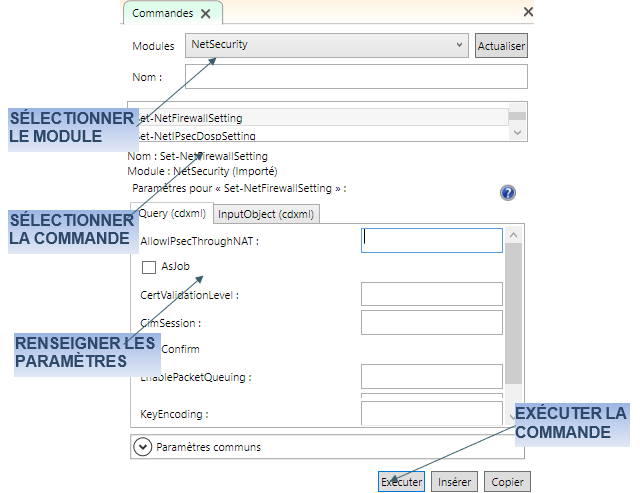Focus the AllowIPsecThroughNAT input field
Image resolution: width=640 pixels, height=493 pixels.
(431, 240)
